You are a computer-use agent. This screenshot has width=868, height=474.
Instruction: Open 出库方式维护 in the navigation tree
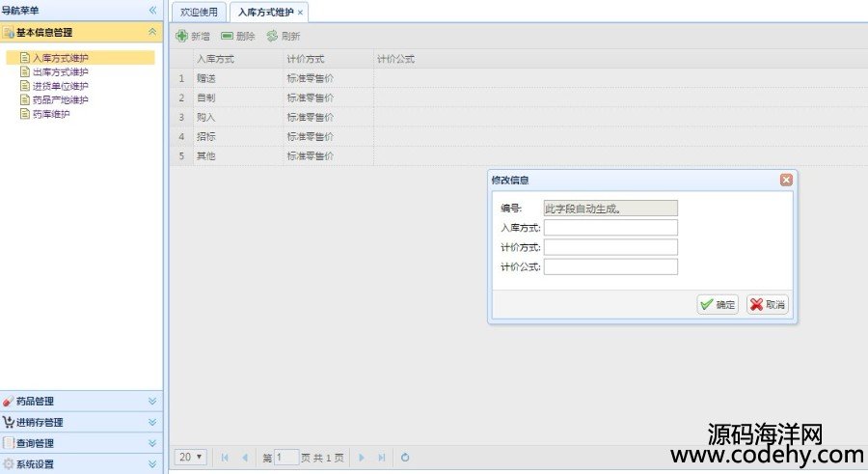point(60,71)
